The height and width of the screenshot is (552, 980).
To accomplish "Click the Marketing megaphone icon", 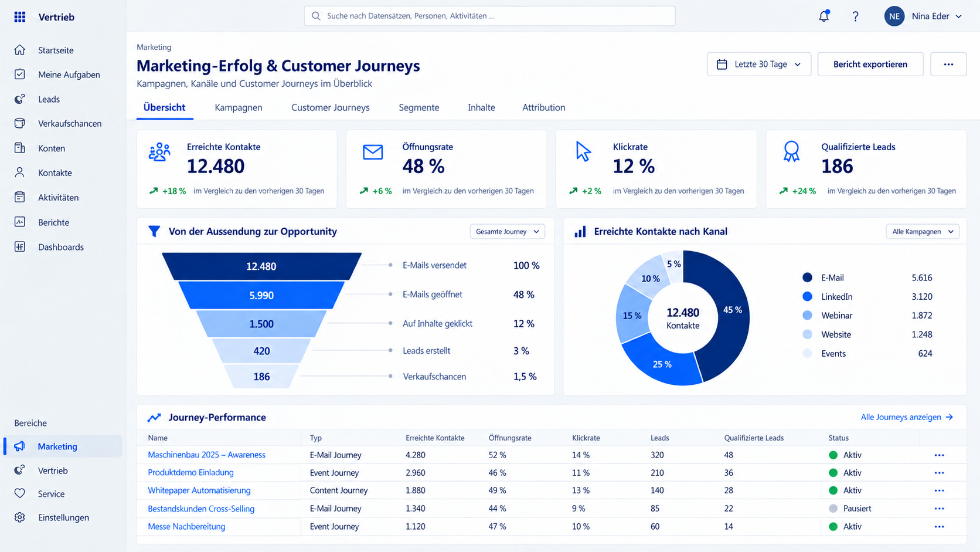I will point(20,446).
